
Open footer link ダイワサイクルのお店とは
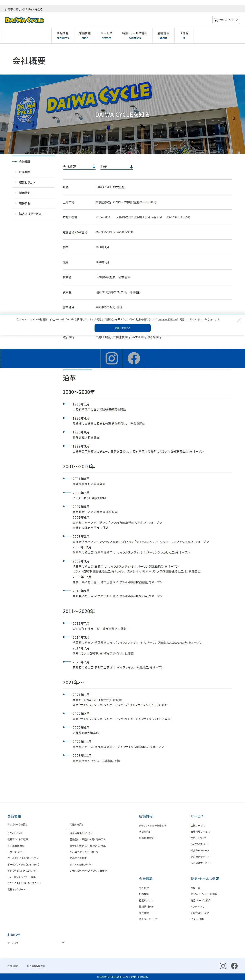pyautogui.click(x=153, y=825)
